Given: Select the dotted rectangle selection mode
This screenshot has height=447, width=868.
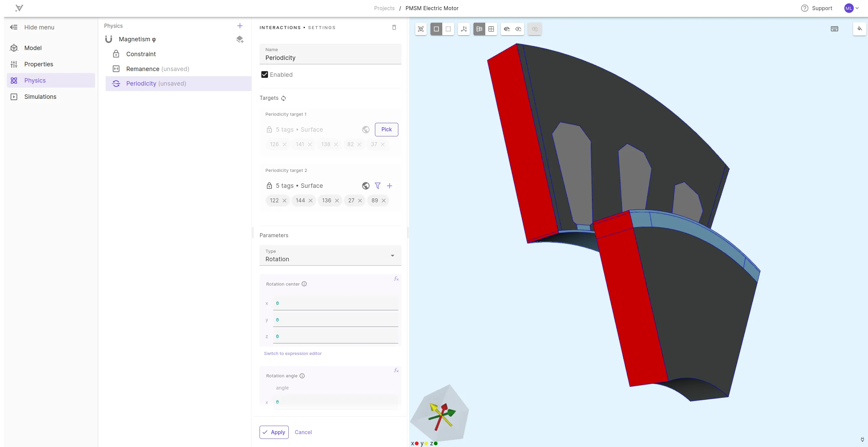Looking at the screenshot, I should [x=448, y=29].
